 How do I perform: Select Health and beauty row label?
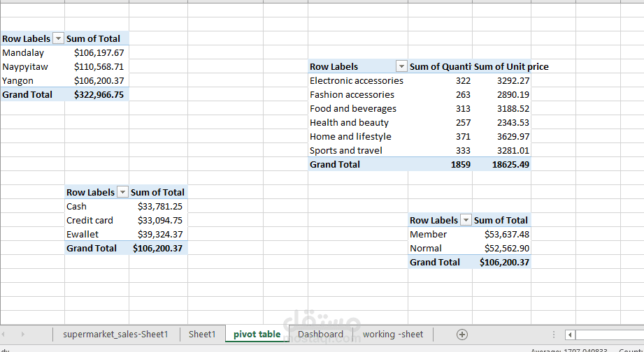(358, 123)
